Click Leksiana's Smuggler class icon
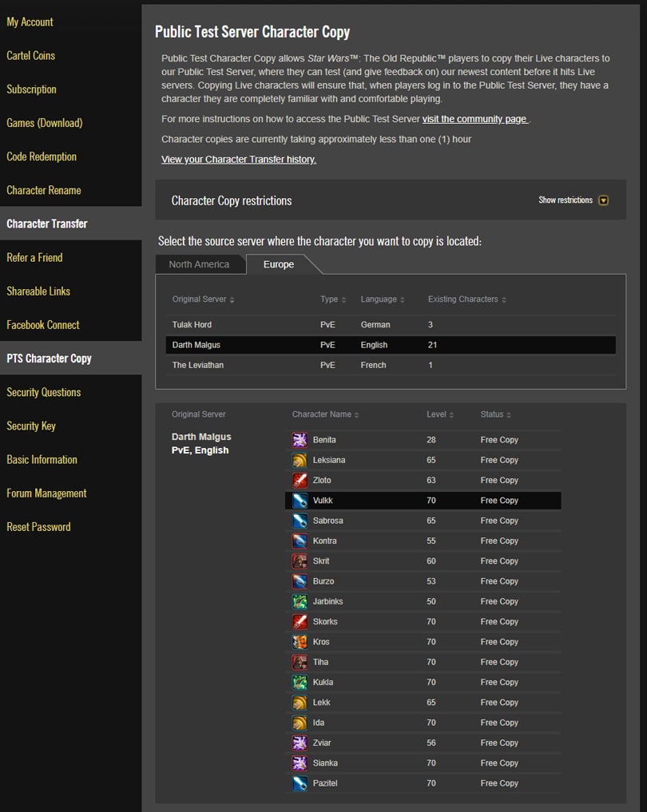 [x=300, y=460]
